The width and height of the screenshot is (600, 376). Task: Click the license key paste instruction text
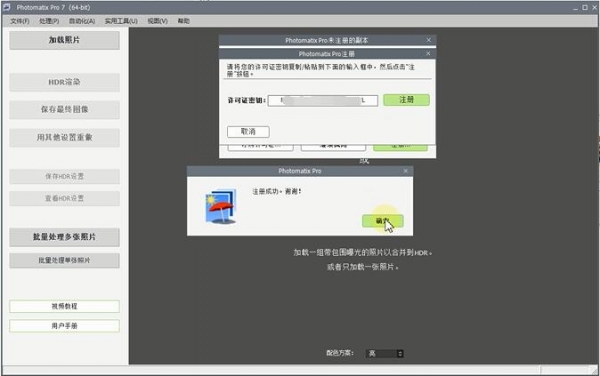(321, 70)
